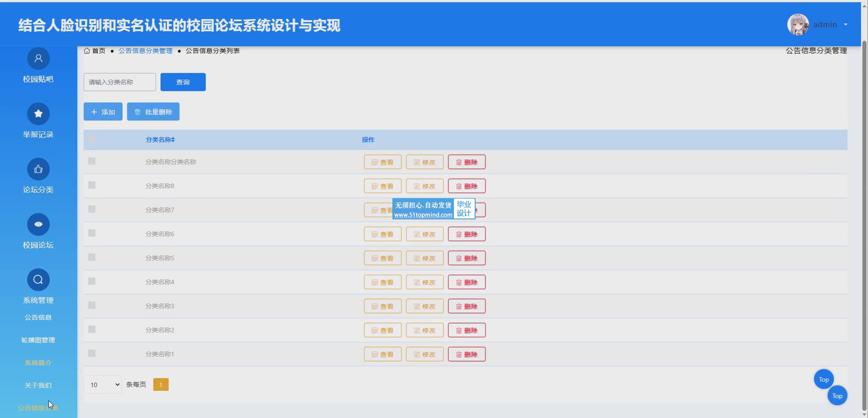
Task: Click 删除 button for 分类名称5
Action: click(467, 258)
